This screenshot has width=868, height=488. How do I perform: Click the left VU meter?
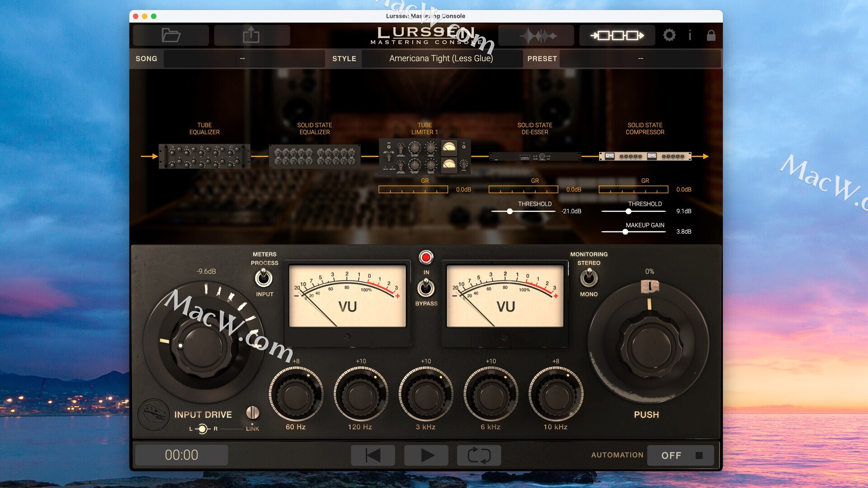[x=347, y=296]
